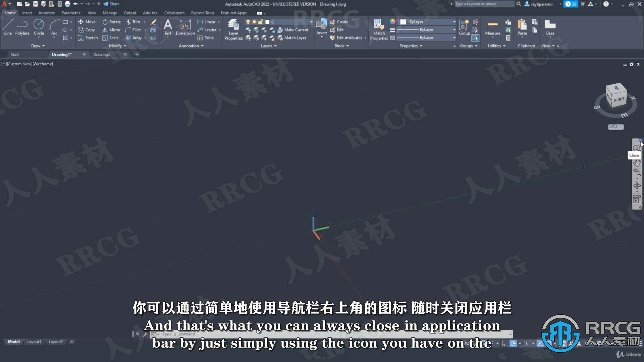
Task: Click Edit Attributes button
Action: pyautogui.click(x=346, y=38)
